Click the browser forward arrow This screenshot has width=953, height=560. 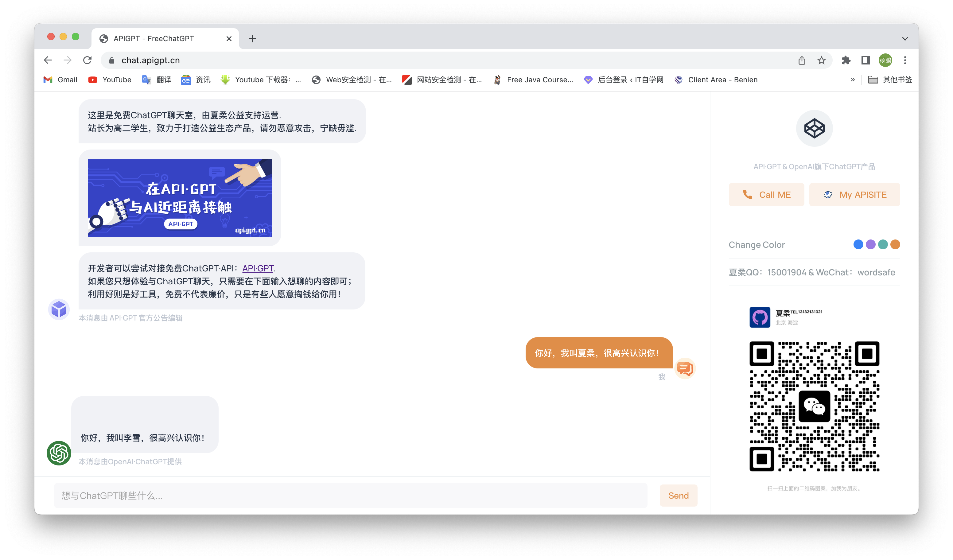point(67,60)
